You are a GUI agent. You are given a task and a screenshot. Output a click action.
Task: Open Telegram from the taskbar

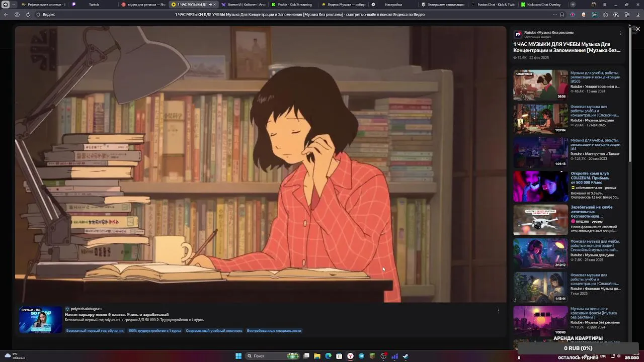tap(361, 356)
